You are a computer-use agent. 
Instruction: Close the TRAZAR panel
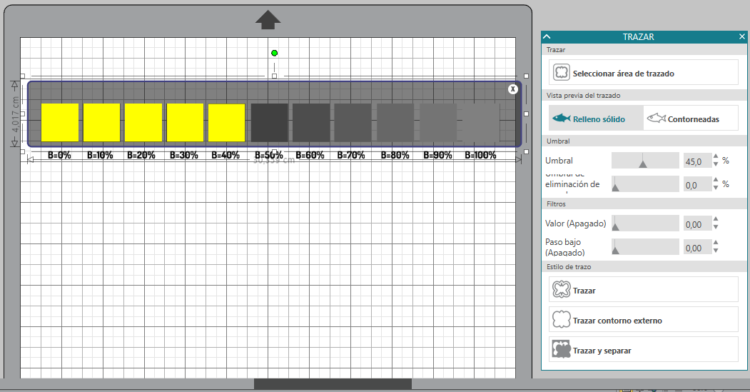(742, 37)
